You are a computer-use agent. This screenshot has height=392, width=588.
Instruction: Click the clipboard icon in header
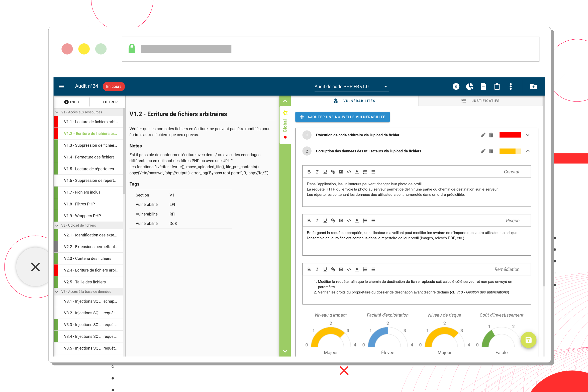pos(497,86)
